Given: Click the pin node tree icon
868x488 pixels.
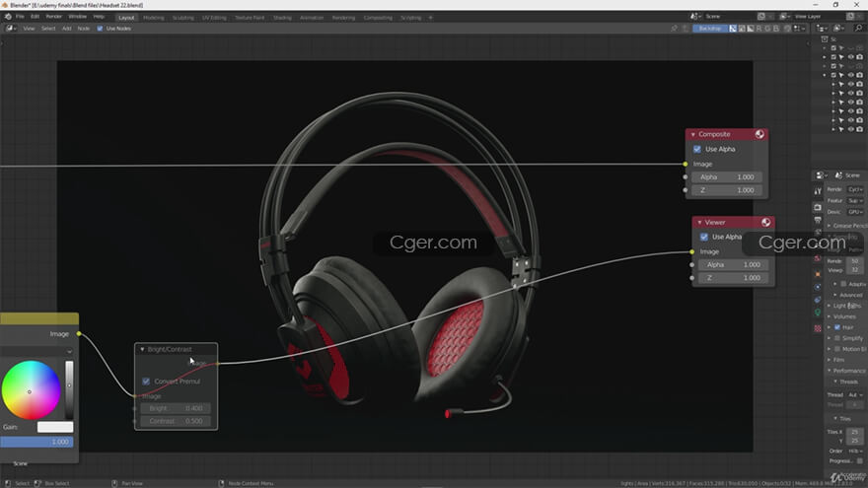Looking at the screenshot, I should 674,29.
